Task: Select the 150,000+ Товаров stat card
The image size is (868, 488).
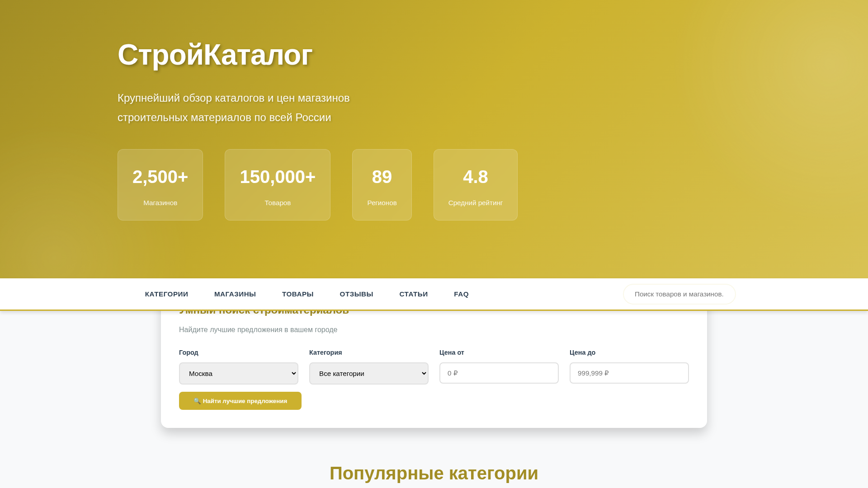Action: coord(278,185)
